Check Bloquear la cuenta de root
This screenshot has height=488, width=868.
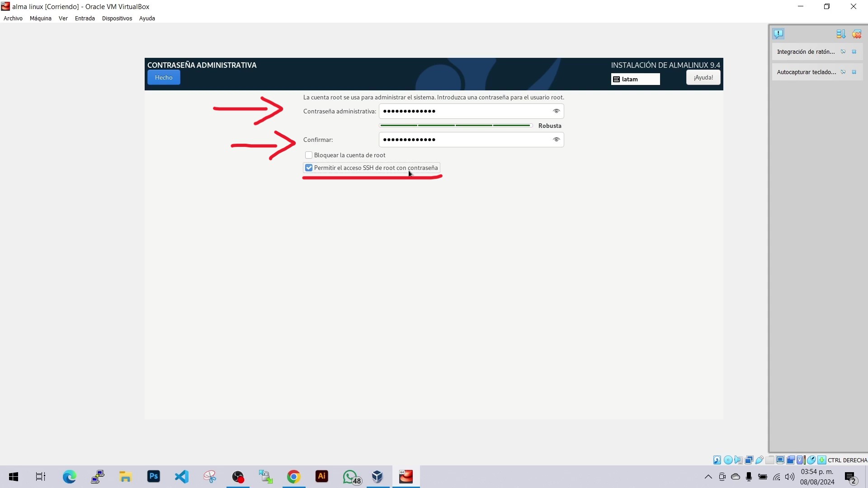[309, 155]
